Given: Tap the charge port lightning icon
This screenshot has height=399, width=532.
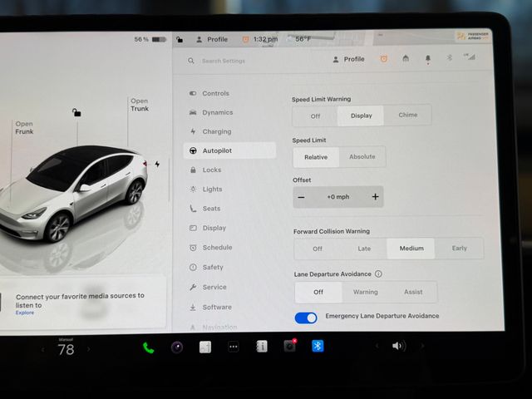Looking at the screenshot, I should click(157, 165).
